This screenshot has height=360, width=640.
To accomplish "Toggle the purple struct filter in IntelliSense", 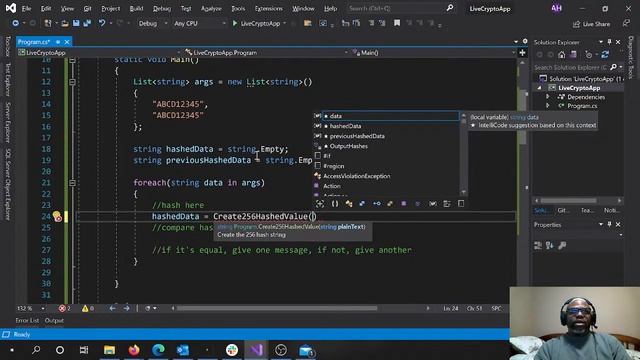I will click(404, 204).
